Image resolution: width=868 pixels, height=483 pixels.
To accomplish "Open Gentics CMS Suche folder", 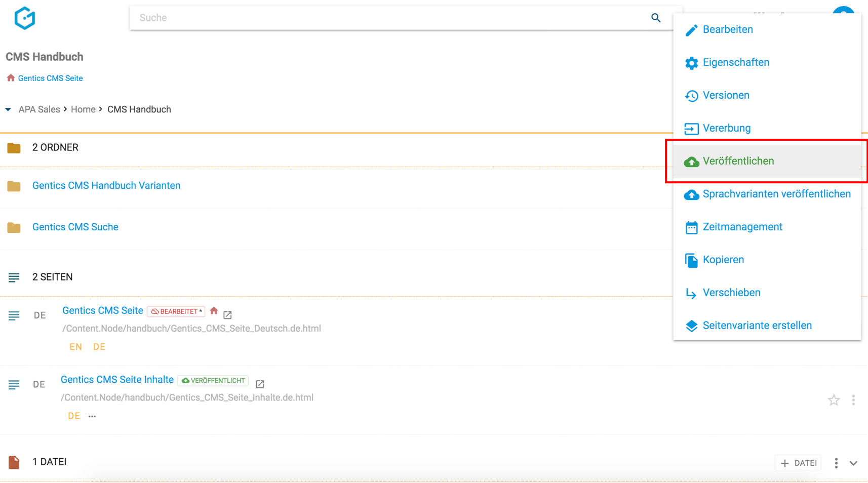I will (75, 227).
